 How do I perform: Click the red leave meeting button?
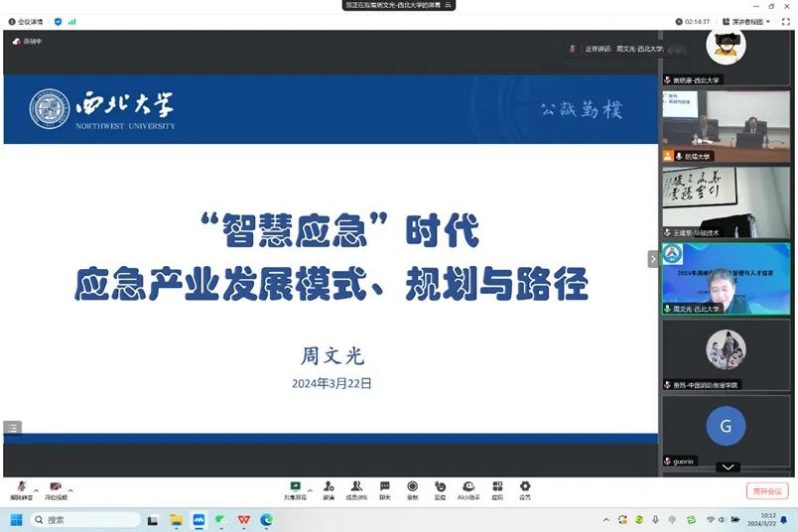(766, 490)
